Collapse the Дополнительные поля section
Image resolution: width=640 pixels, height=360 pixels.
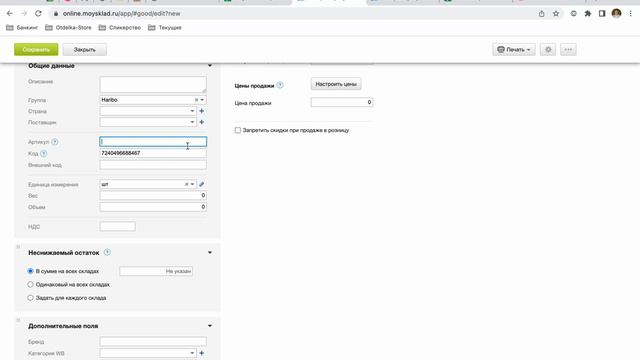pos(210,326)
